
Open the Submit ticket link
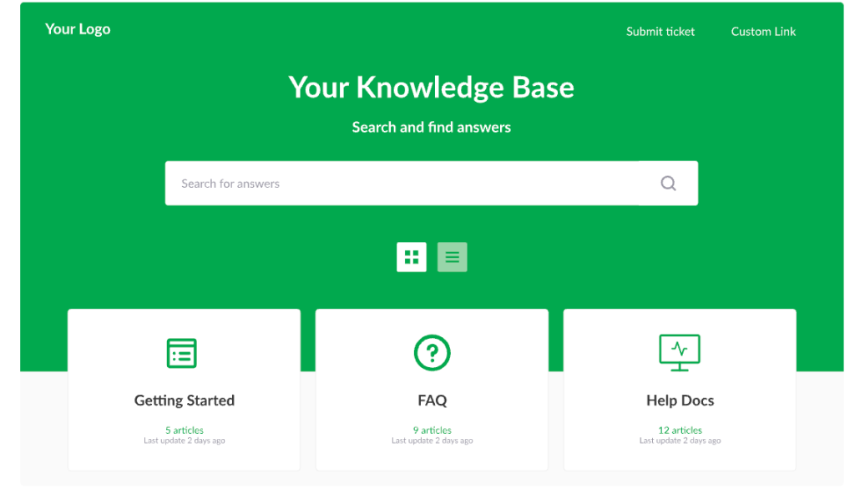point(660,32)
